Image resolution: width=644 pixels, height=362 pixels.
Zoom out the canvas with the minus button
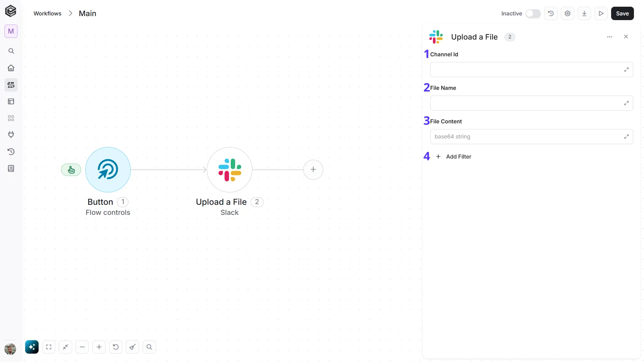(x=82, y=347)
